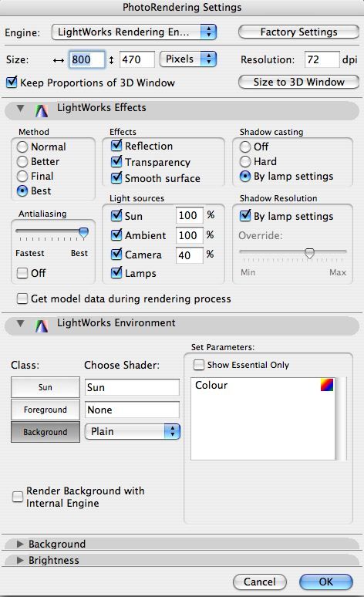Disable the Reflection effect

116,146
